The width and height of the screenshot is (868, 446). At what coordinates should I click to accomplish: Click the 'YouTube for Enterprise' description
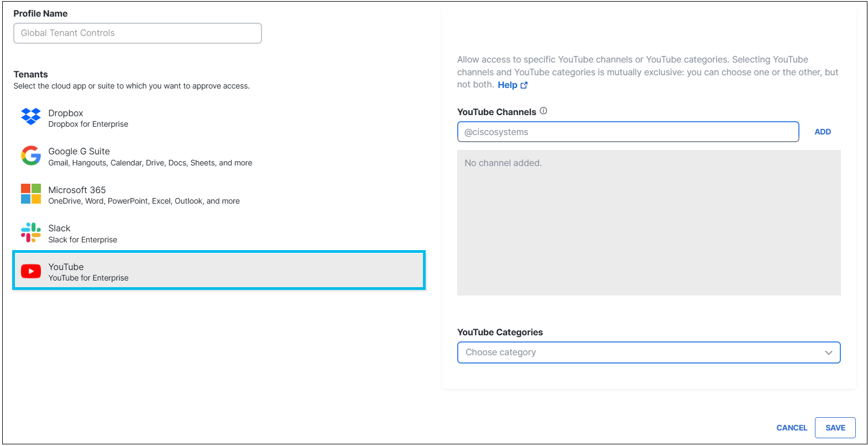[88, 278]
